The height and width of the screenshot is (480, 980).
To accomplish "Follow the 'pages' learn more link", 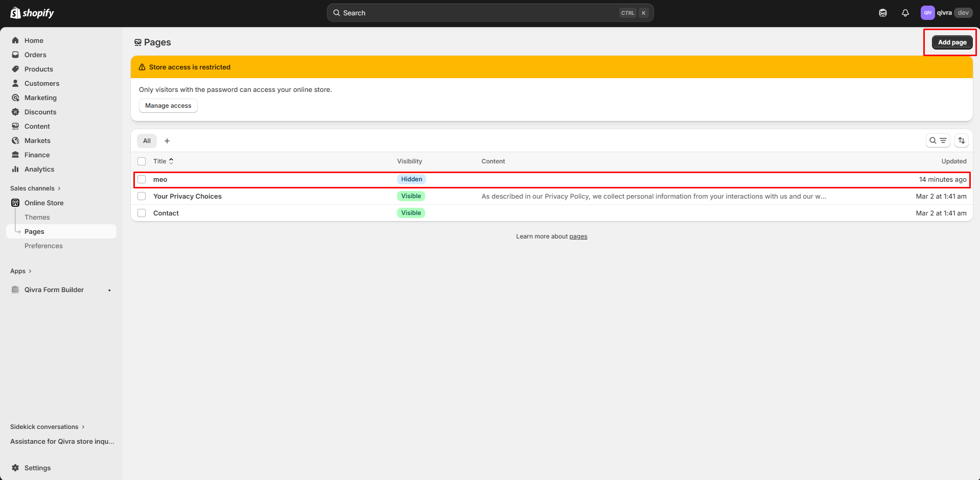I will [578, 236].
